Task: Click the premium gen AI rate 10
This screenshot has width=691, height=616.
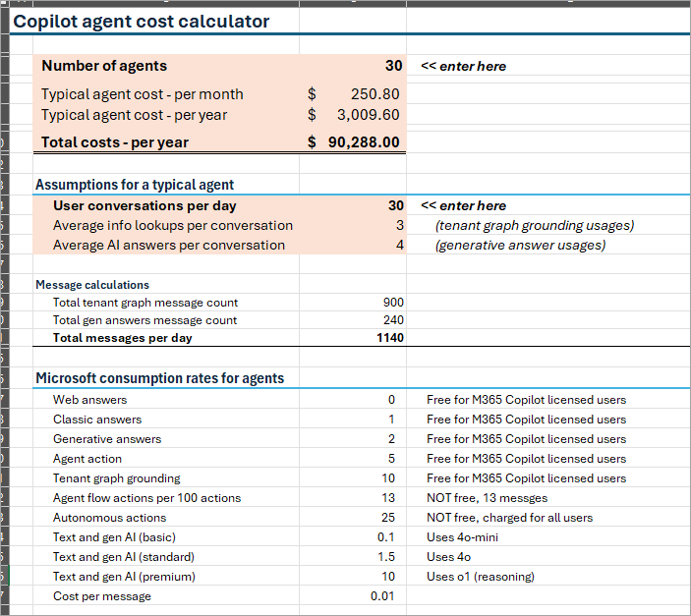Action: [x=388, y=577]
